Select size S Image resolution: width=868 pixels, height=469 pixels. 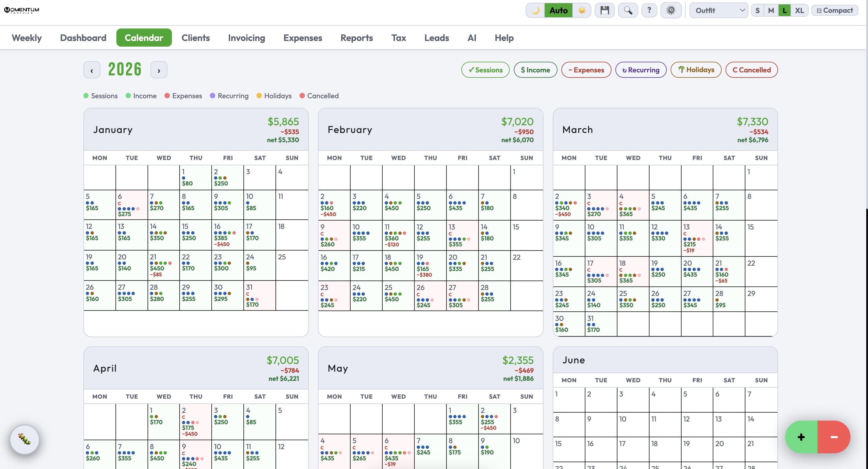pyautogui.click(x=758, y=10)
